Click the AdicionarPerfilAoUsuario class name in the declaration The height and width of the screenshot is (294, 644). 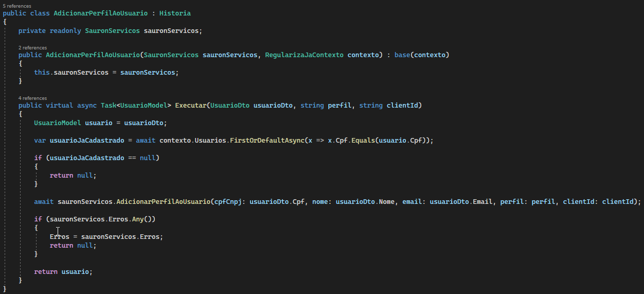pyautogui.click(x=100, y=13)
